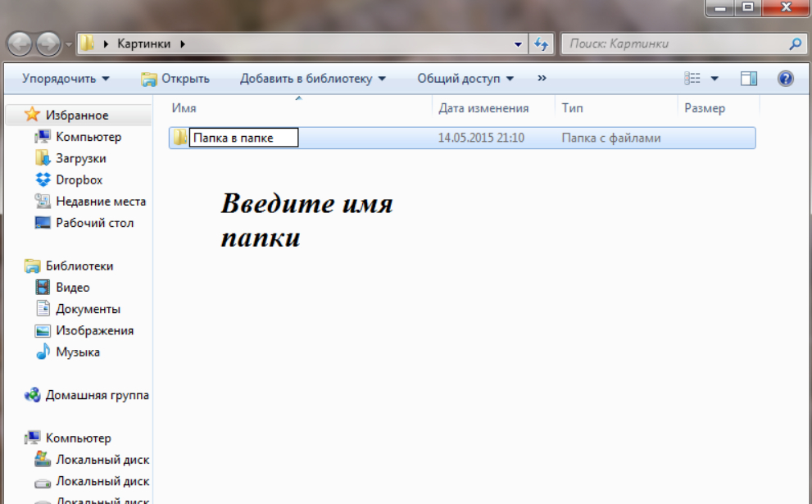
Task: Open the Общий доступ dropdown
Action: (465, 79)
